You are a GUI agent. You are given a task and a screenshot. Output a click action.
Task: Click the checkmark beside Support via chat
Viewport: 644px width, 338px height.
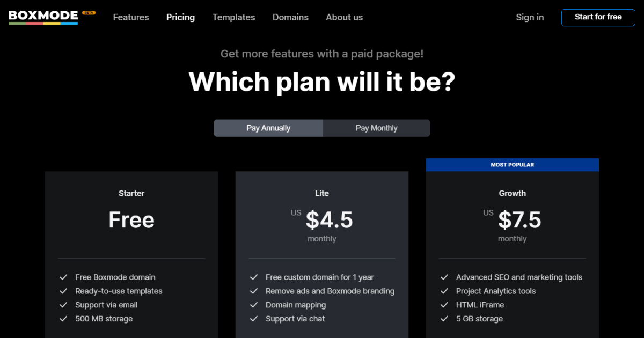coord(254,318)
